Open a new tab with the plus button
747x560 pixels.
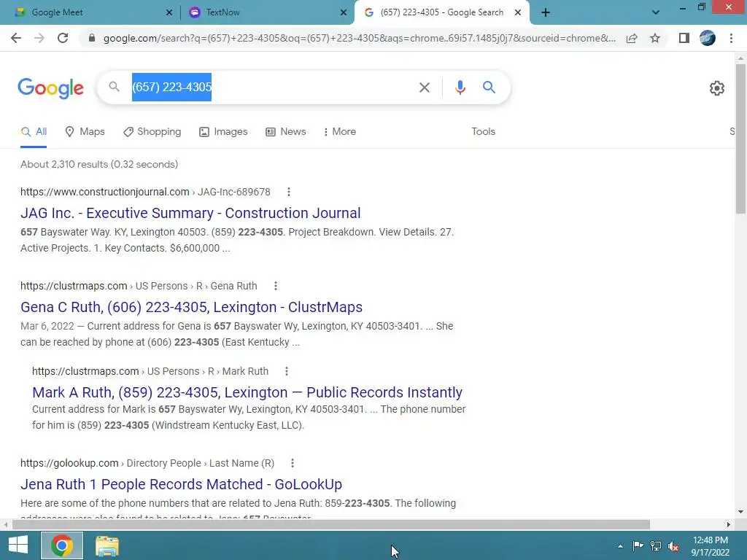point(546,12)
